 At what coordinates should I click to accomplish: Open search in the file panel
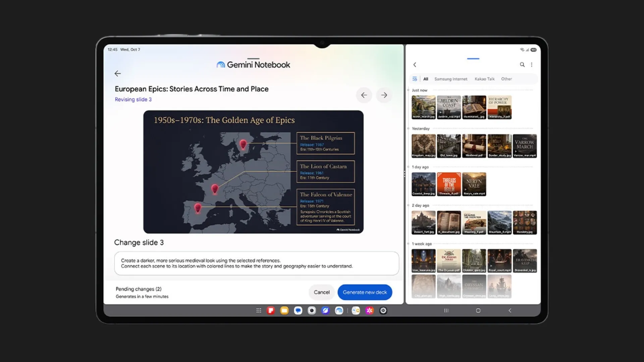point(522,65)
